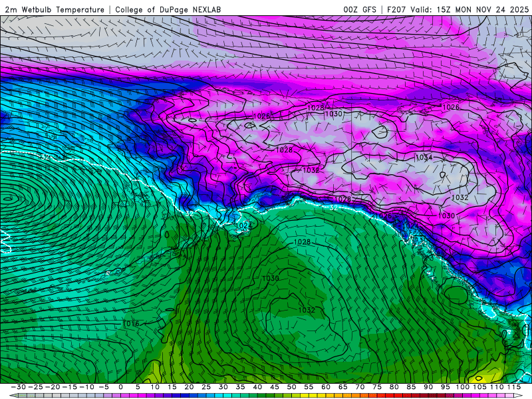The image size is (532, 399).
Task: Click the 35 tick label on the legend
Action: [x=240, y=387]
